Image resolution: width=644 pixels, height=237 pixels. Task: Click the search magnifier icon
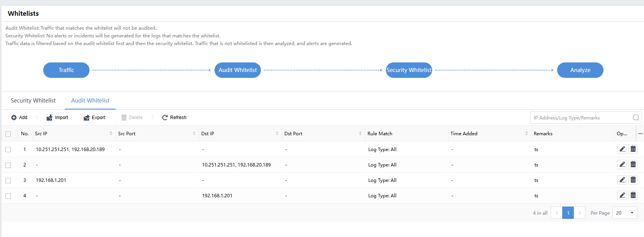click(x=636, y=118)
